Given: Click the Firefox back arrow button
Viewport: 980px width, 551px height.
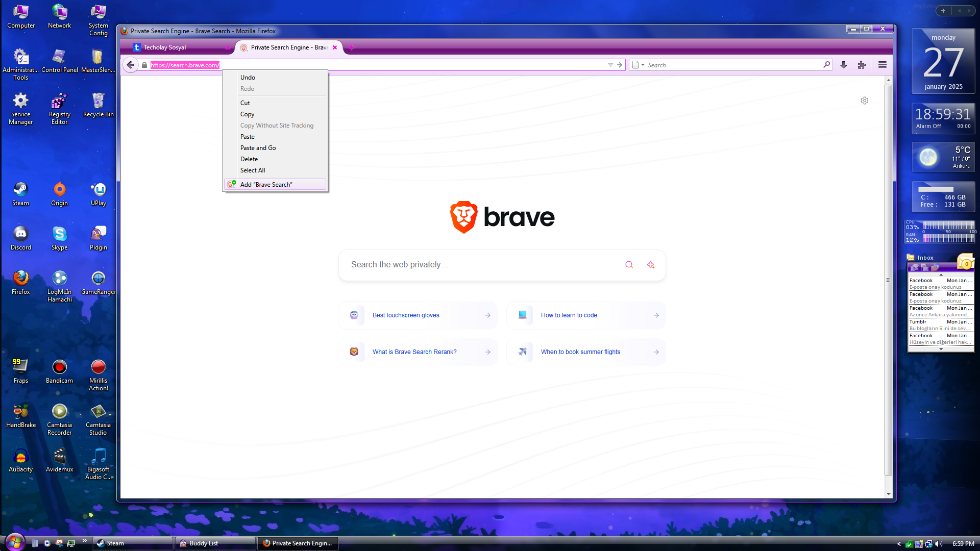Looking at the screenshot, I should [131, 65].
